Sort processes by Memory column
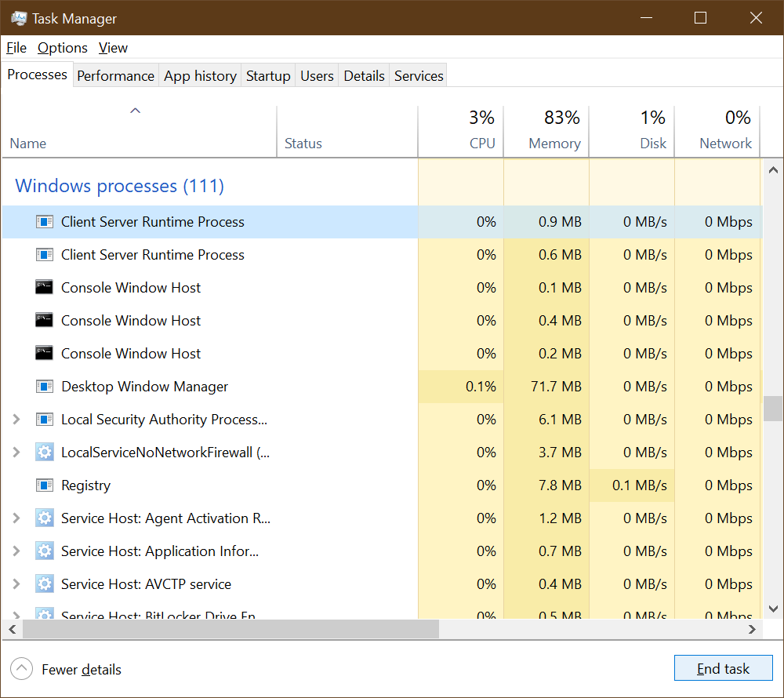Screen dimensions: 784x698 click(546, 132)
